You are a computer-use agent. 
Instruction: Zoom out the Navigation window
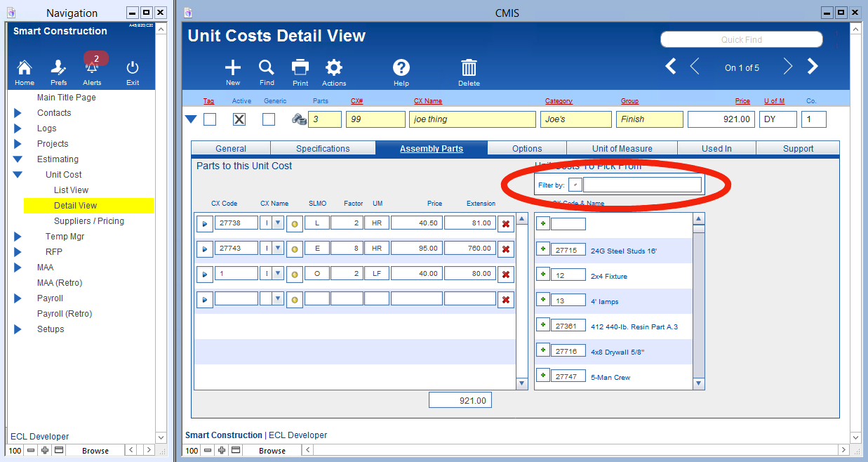coord(31,450)
